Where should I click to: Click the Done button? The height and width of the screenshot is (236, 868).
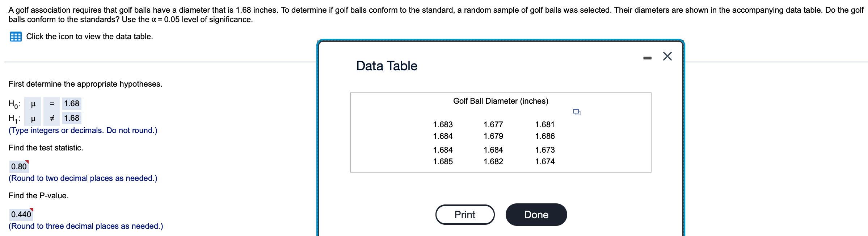click(536, 215)
